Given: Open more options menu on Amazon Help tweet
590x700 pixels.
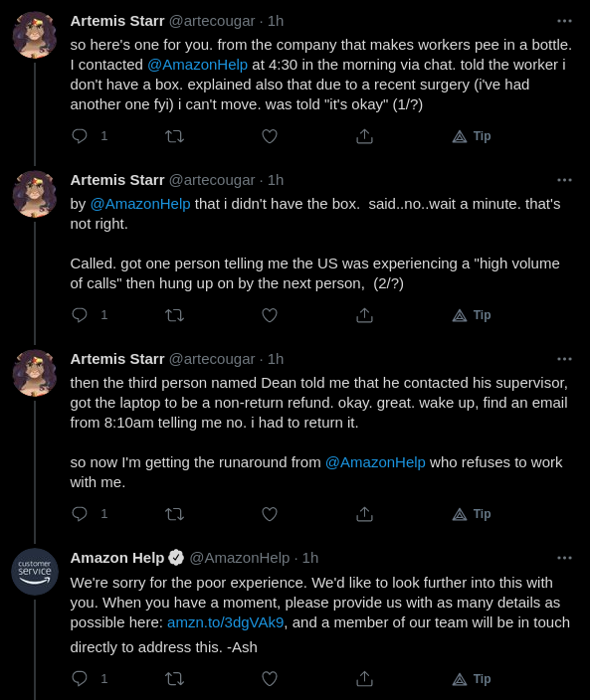Looking at the screenshot, I should (564, 558).
